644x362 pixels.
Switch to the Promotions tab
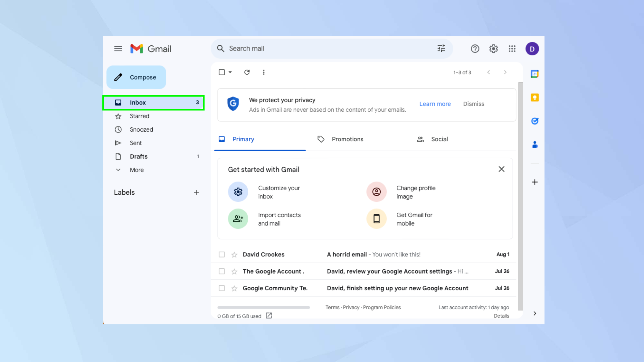347,139
